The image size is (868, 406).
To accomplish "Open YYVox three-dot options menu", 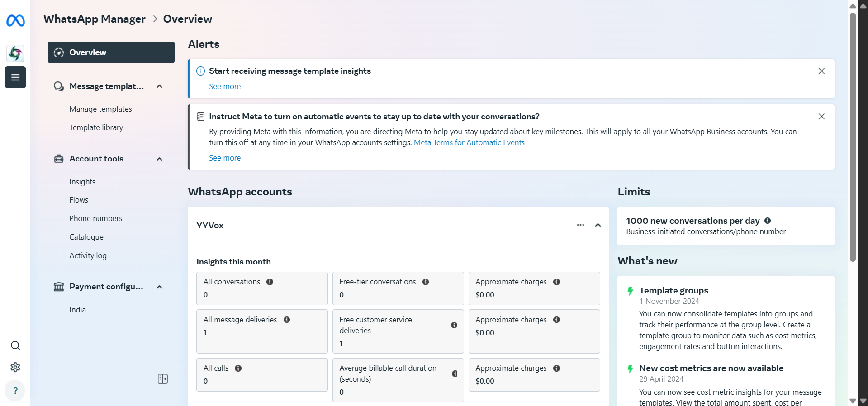I will pyautogui.click(x=580, y=225).
